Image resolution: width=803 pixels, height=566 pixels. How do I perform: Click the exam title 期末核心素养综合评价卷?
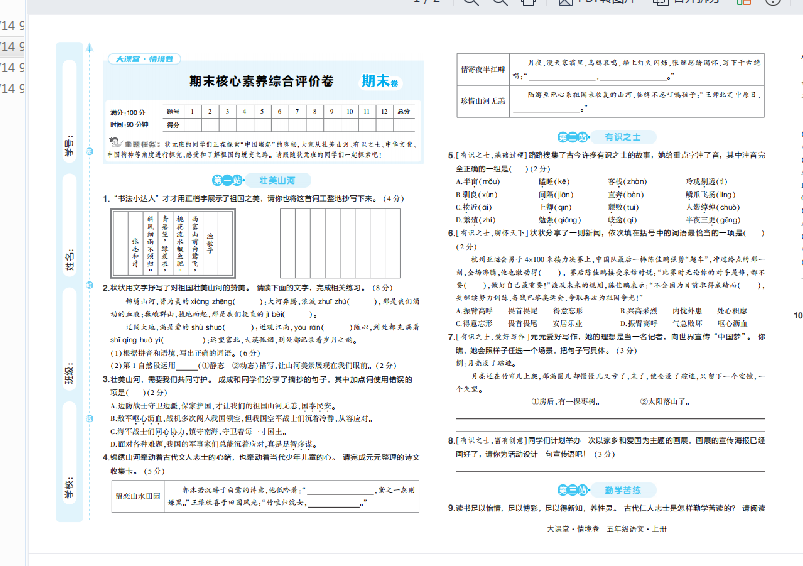262,82
